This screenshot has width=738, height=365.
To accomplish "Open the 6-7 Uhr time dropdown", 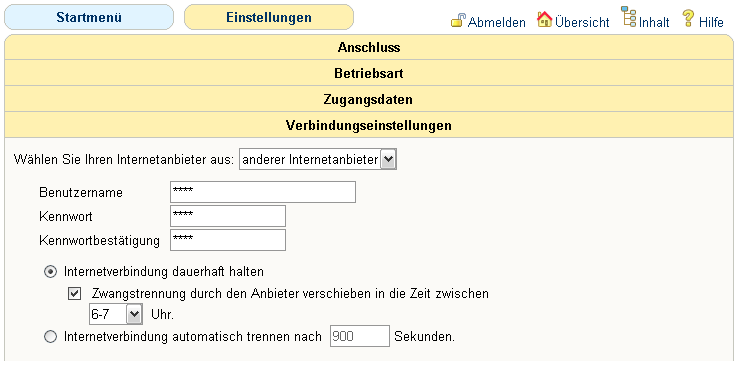I will click(115, 314).
